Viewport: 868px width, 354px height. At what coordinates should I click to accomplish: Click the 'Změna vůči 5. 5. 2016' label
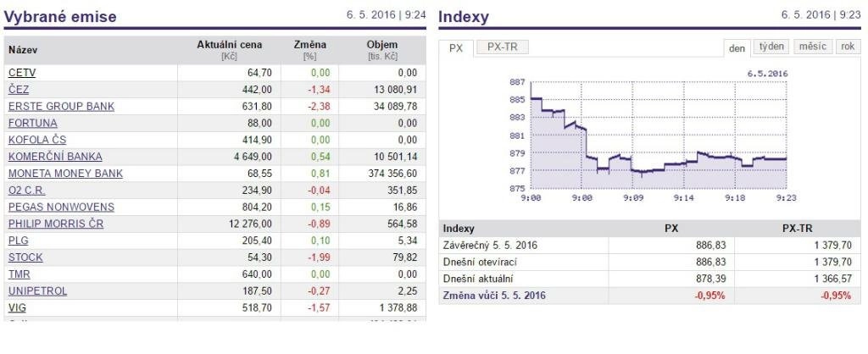tap(494, 296)
